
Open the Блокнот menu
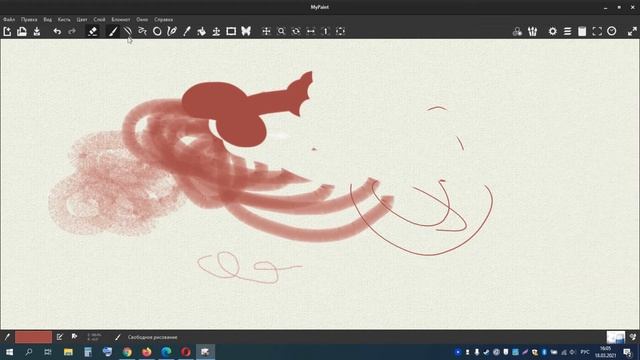coord(121,19)
